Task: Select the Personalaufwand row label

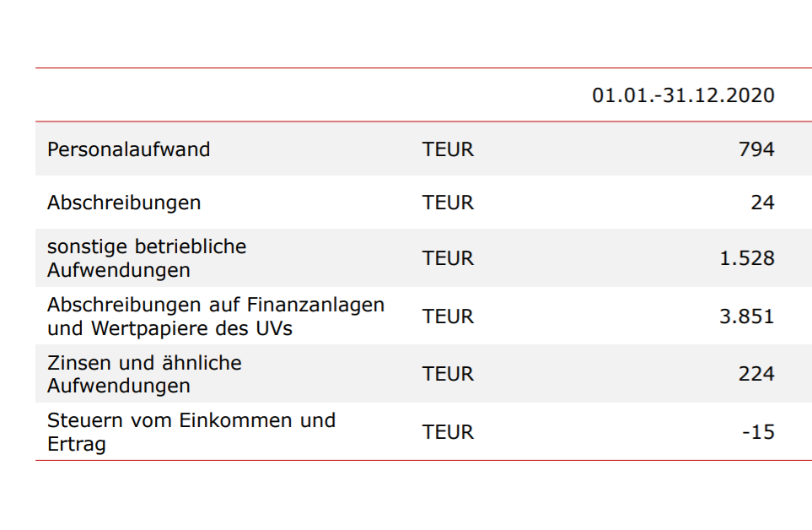Action: (x=128, y=149)
